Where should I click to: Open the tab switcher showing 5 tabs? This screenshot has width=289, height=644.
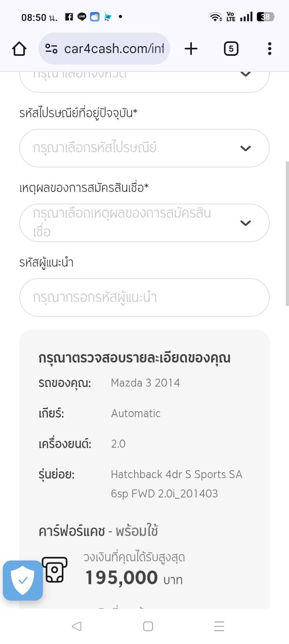231,49
